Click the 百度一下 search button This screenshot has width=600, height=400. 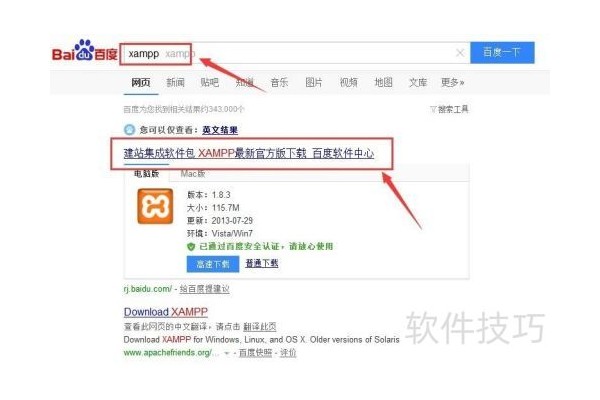click(x=502, y=52)
